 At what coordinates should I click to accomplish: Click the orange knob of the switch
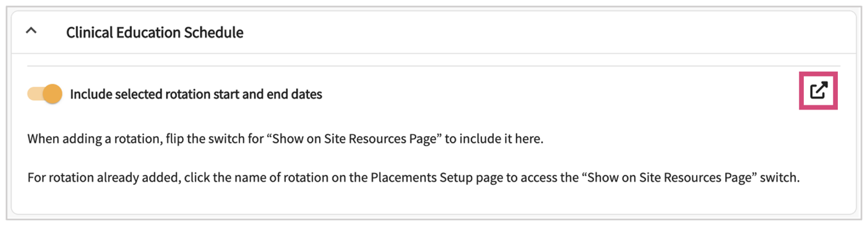click(52, 94)
